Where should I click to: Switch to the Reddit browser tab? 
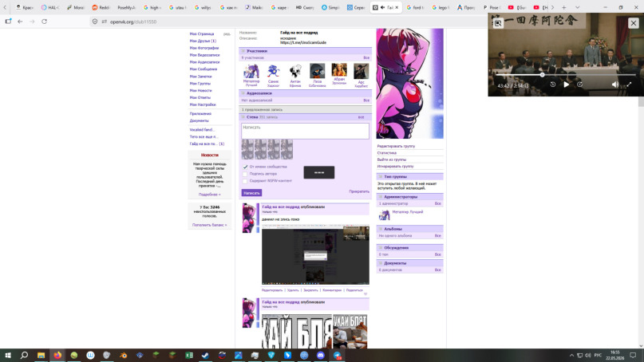coord(101,7)
